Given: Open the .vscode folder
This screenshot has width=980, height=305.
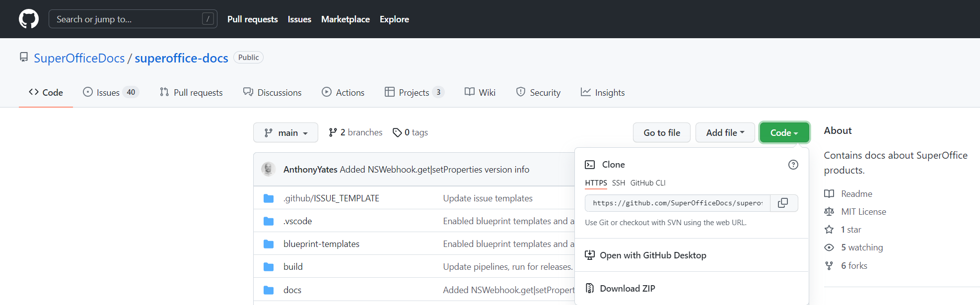Looking at the screenshot, I should (297, 221).
